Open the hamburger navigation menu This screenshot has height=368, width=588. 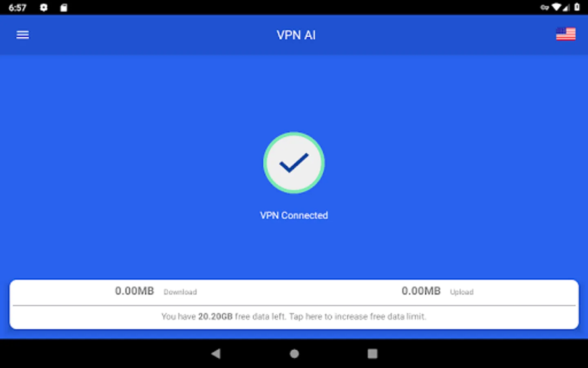[22, 35]
